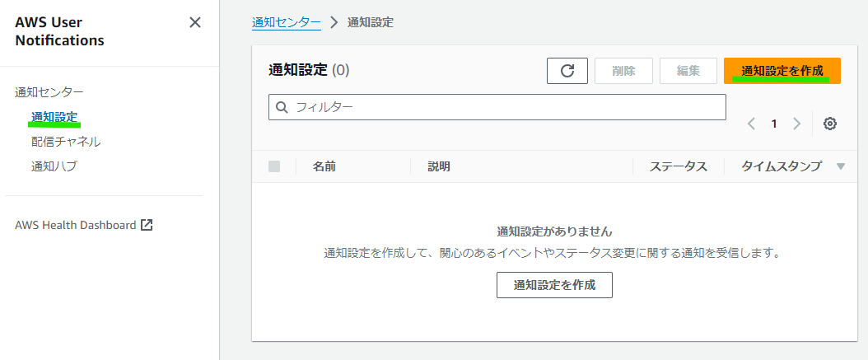Click the 説明 column header
Screen dimensions: 868x360
438,166
